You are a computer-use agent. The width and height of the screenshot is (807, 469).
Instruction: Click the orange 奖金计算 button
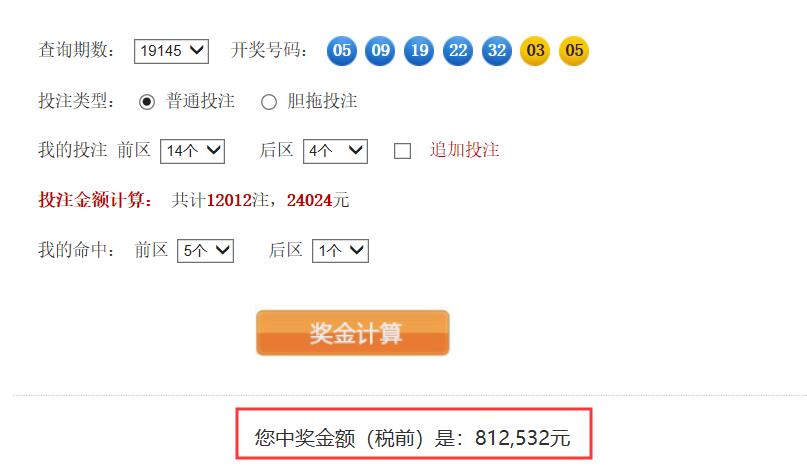click(x=353, y=333)
